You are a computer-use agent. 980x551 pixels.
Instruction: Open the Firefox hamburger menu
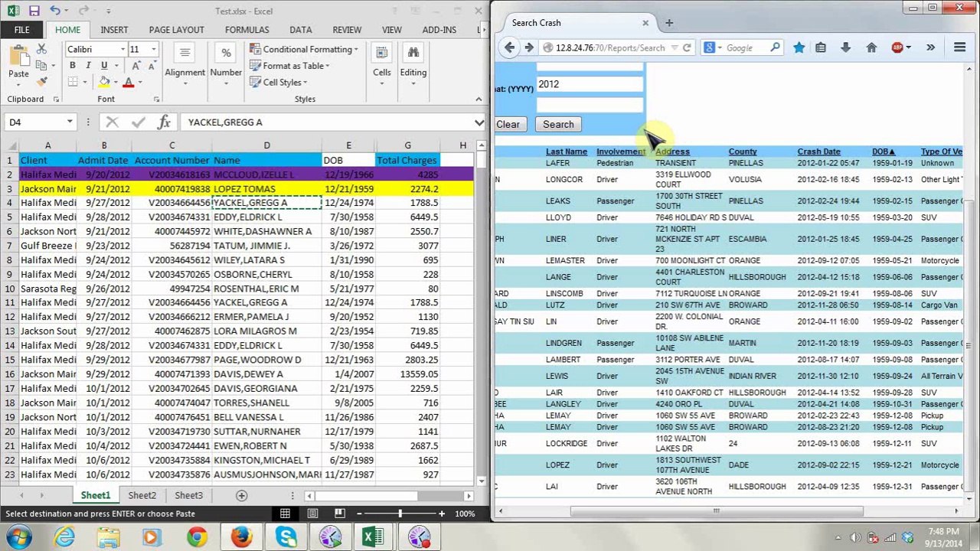click(959, 47)
